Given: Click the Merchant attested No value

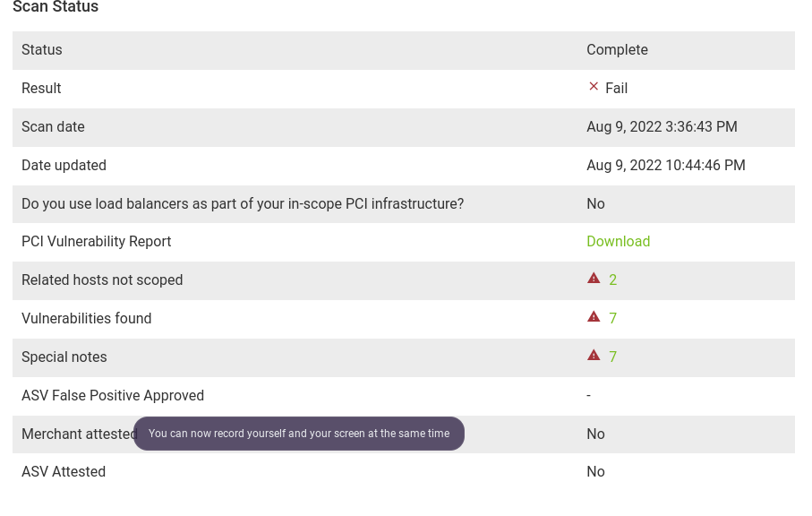Looking at the screenshot, I should (595, 434).
